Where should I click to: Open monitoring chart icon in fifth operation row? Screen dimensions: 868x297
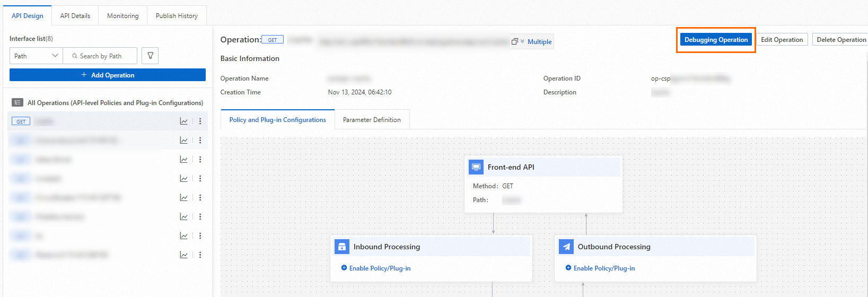pyautogui.click(x=183, y=198)
